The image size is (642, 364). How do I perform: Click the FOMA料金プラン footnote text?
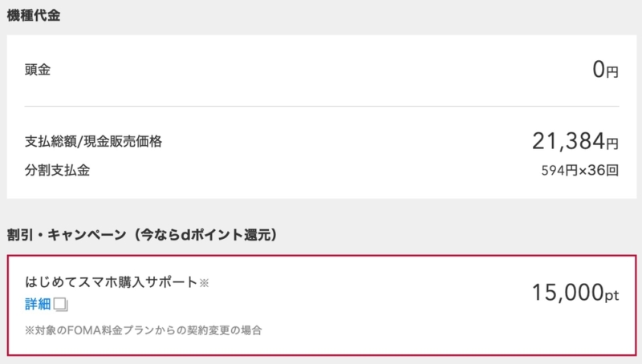(144, 330)
